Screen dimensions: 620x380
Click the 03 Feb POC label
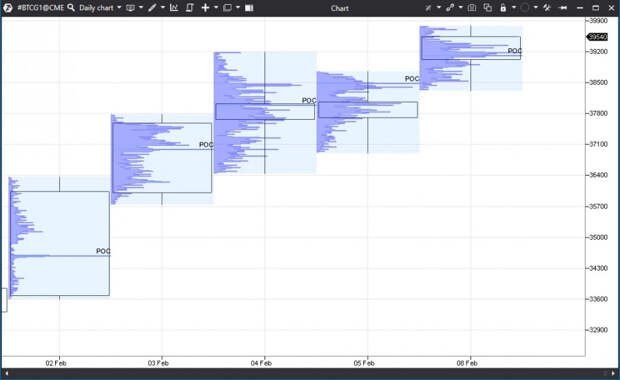click(x=206, y=145)
